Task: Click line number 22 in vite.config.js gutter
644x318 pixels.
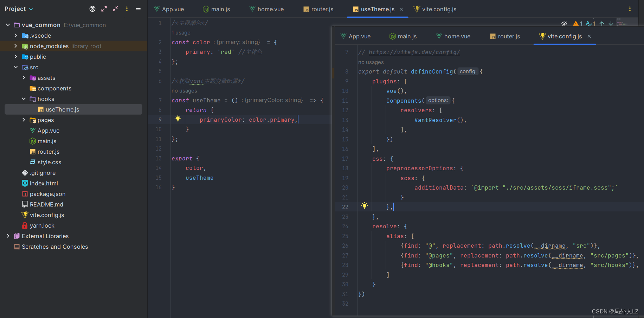Action: point(345,207)
